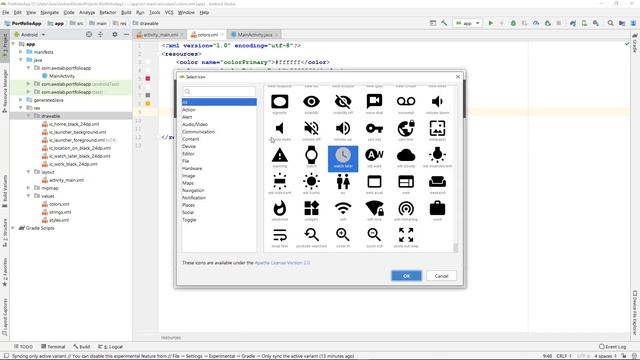Collapse the values folder
The height and width of the screenshot is (360, 640).
pyautogui.click(x=28, y=196)
